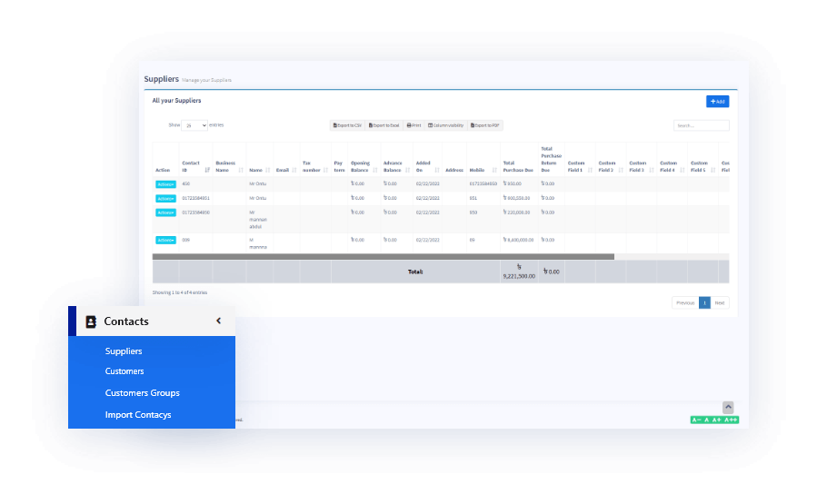
Task: Open the Show entries count dropdown
Action: [x=194, y=125]
